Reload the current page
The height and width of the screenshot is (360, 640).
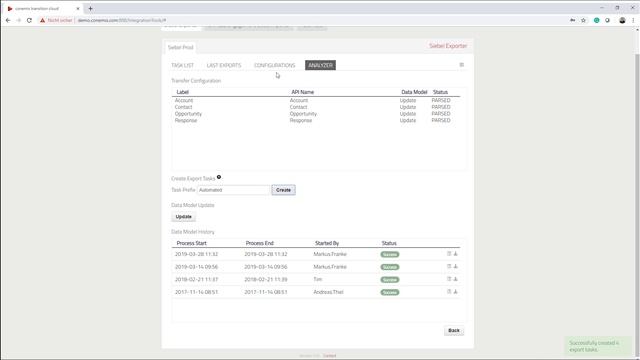click(x=29, y=20)
